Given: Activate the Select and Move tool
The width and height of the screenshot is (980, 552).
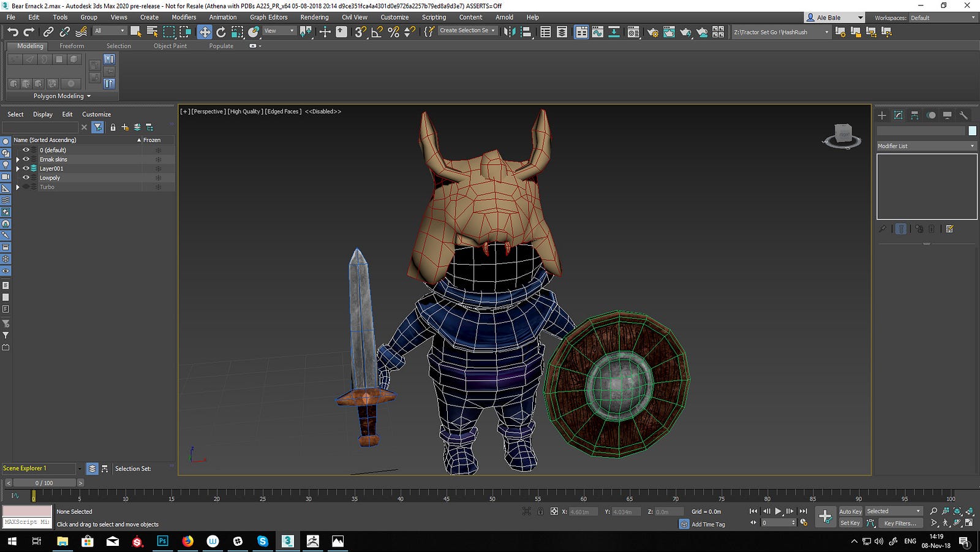Looking at the screenshot, I should [x=205, y=32].
